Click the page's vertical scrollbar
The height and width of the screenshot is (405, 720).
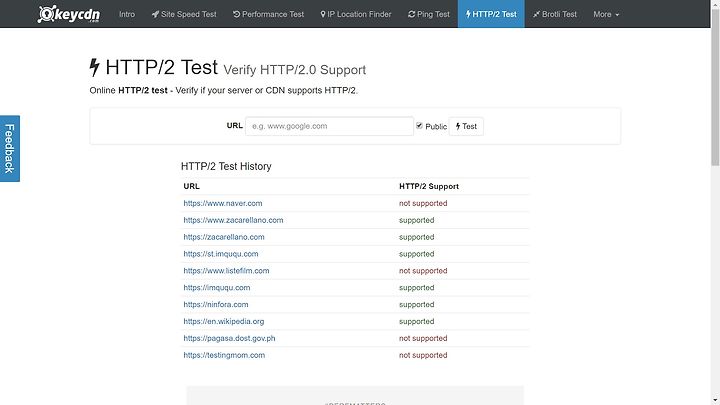tap(714, 150)
